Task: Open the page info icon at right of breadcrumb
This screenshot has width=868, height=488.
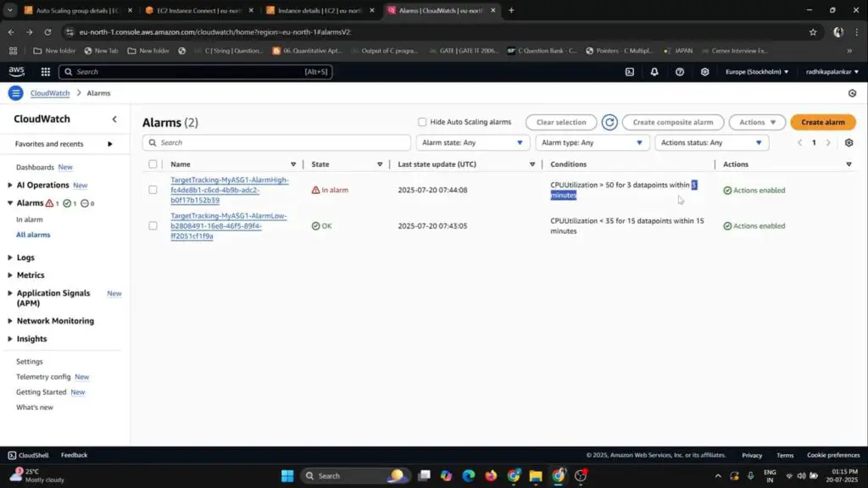Action: [852, 93]
